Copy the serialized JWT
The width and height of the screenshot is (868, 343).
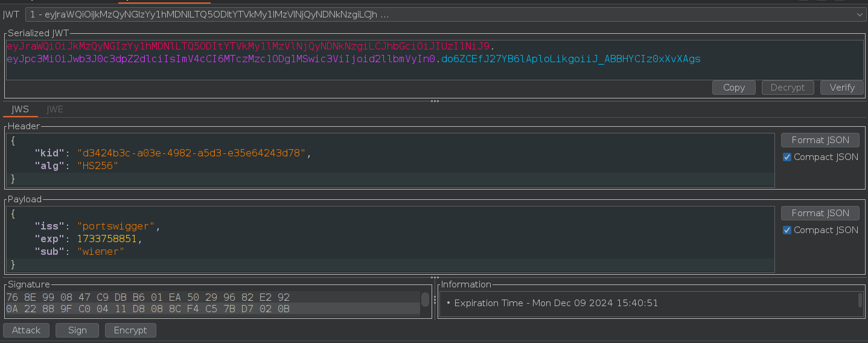(x=733, y=88)
